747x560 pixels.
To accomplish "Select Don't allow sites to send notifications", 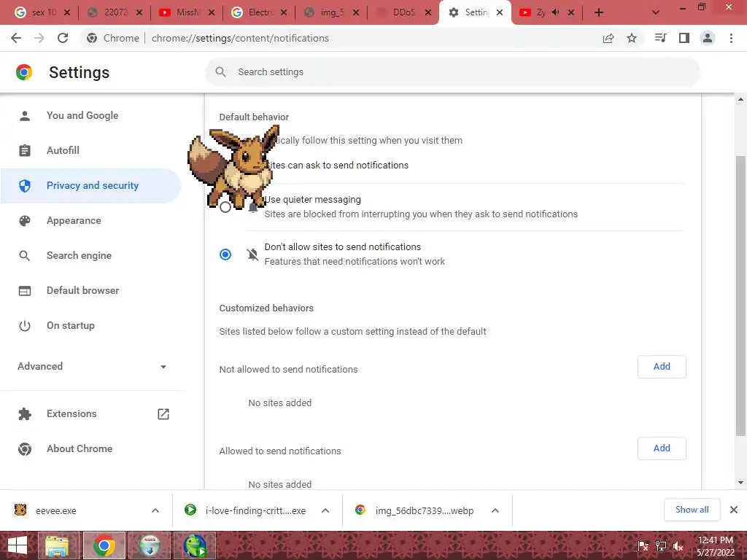I will coord(225,254).
